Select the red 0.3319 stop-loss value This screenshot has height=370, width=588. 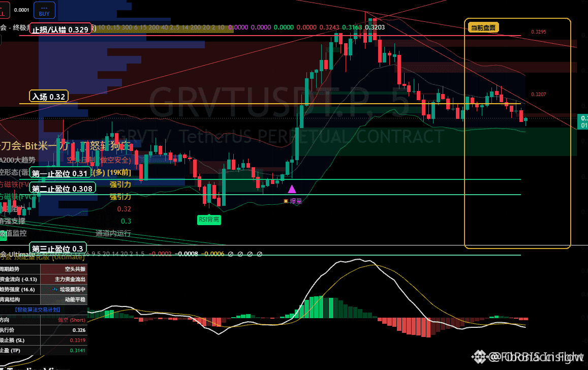(78, 341)
